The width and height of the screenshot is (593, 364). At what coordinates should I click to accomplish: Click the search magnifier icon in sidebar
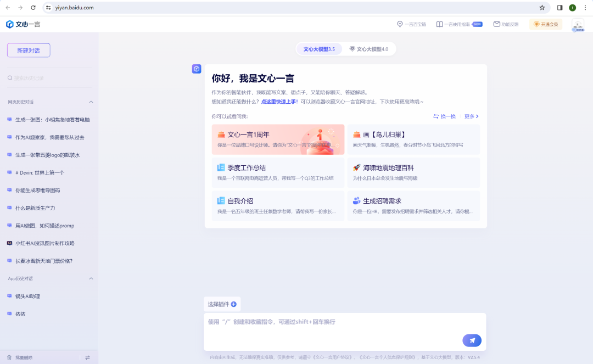(10, 78)
